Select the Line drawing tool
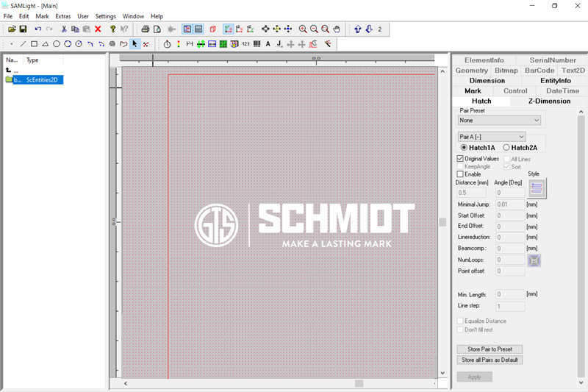This screenshot has height=392, width=588. tap(23, 44)
